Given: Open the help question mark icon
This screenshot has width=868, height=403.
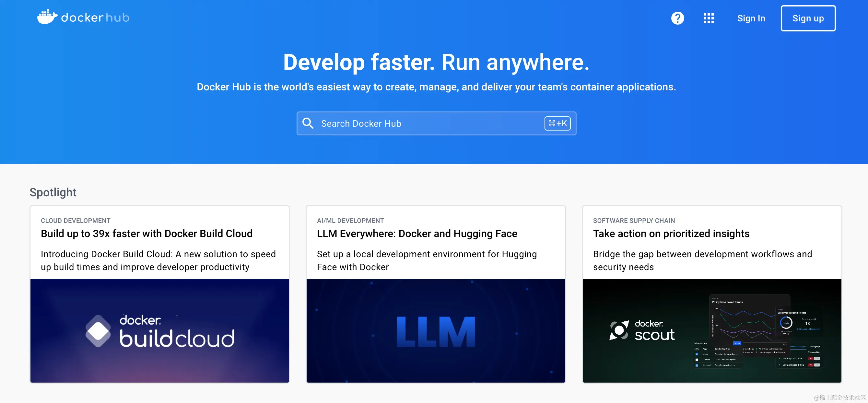Looking at the screenshot, I should (677, 18).
